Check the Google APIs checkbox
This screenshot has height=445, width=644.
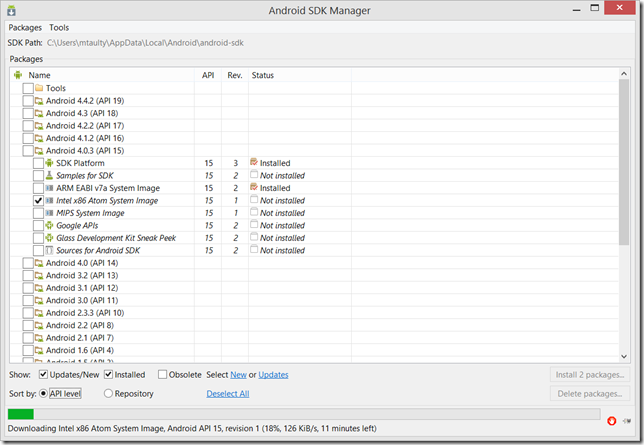tap(38, 225)
